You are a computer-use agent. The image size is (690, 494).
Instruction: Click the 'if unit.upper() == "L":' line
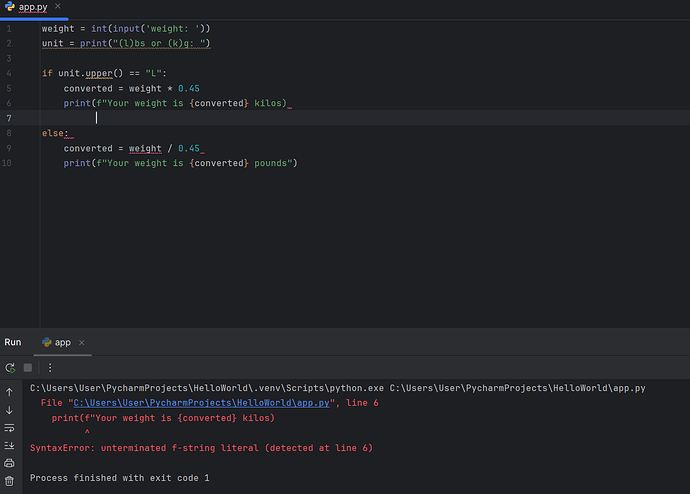click(x=104, y=73)
